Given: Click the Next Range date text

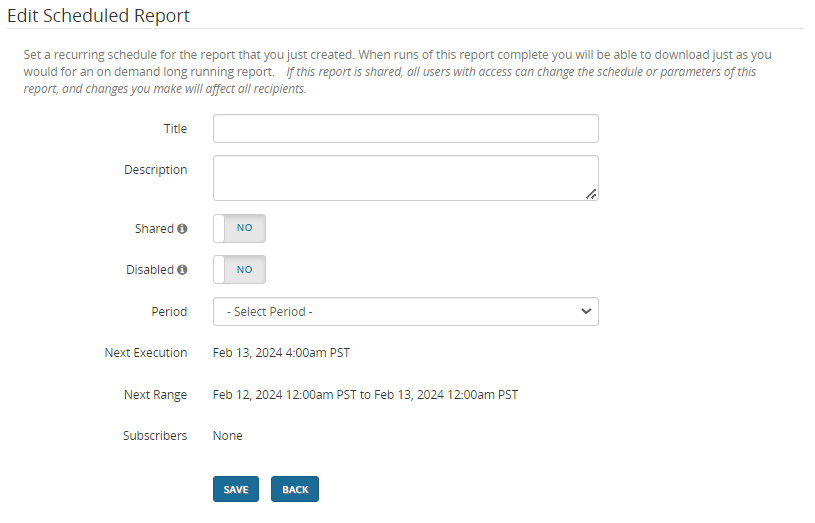Looking at the screenshot, I should (x=365, y=395).
